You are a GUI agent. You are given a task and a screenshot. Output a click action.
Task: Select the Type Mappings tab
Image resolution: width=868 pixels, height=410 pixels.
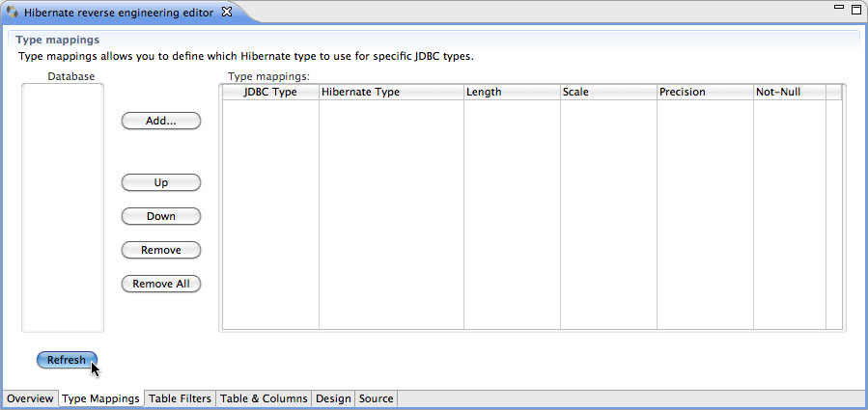tap(100, 398)
